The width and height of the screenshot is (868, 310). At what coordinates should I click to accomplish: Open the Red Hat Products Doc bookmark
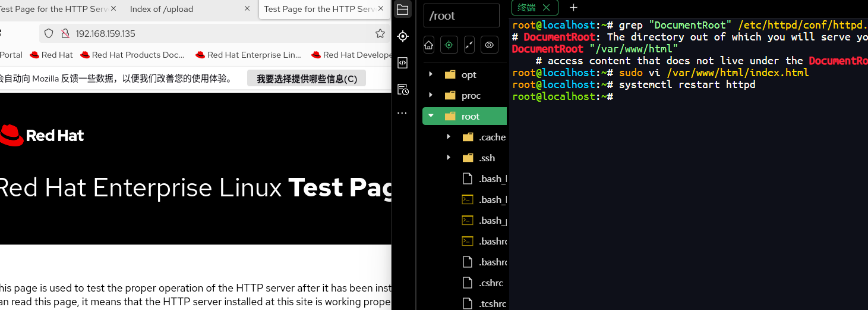[x=132, y=55]
